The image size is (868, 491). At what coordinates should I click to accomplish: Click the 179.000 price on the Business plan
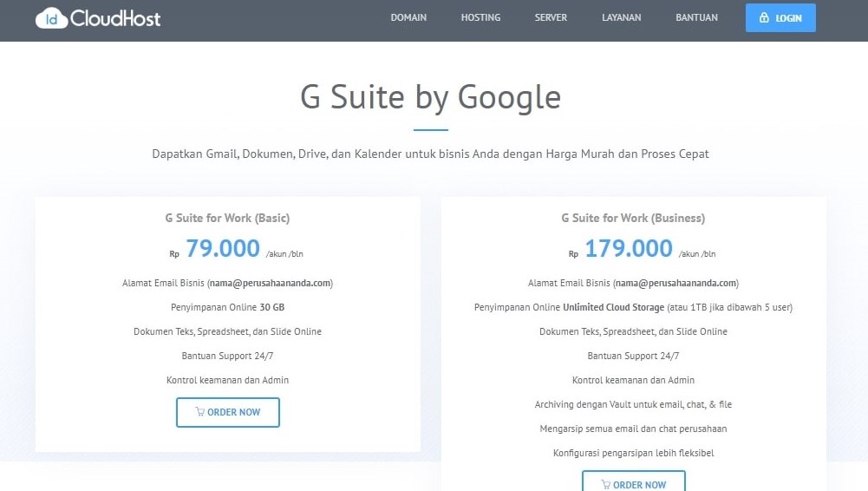tap(629, 249)
